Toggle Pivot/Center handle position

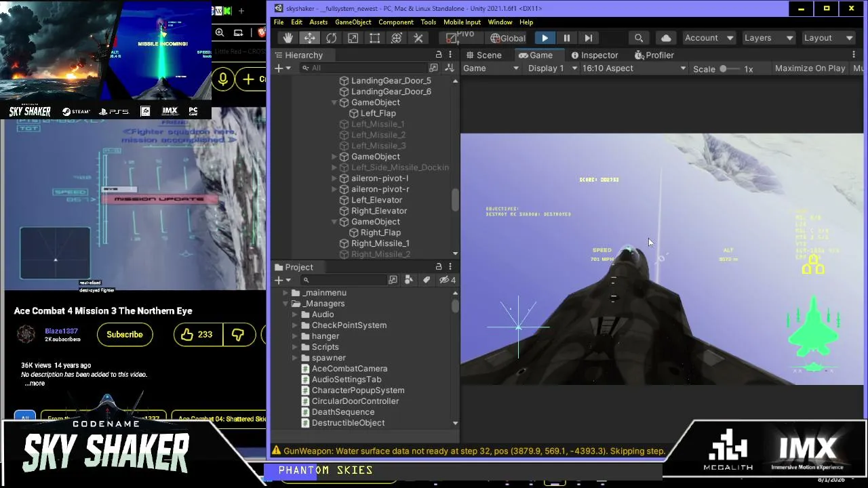[461, 38]
